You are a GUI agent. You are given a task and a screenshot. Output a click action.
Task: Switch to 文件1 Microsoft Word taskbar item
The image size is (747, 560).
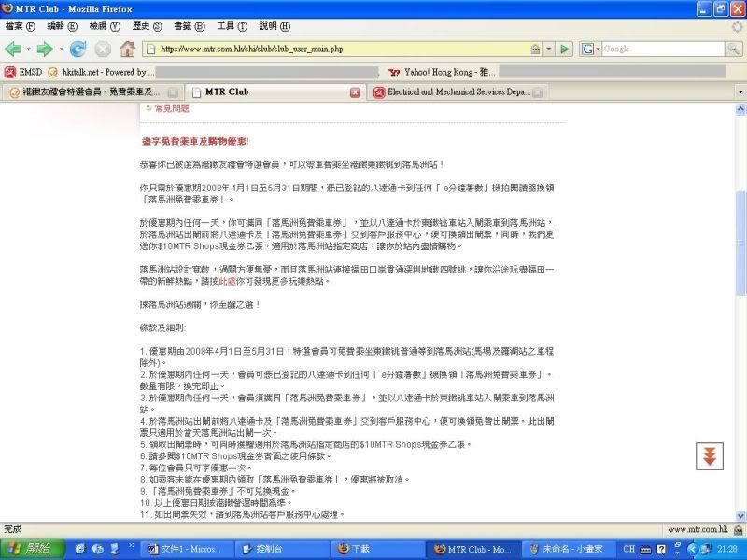[188, 549]
